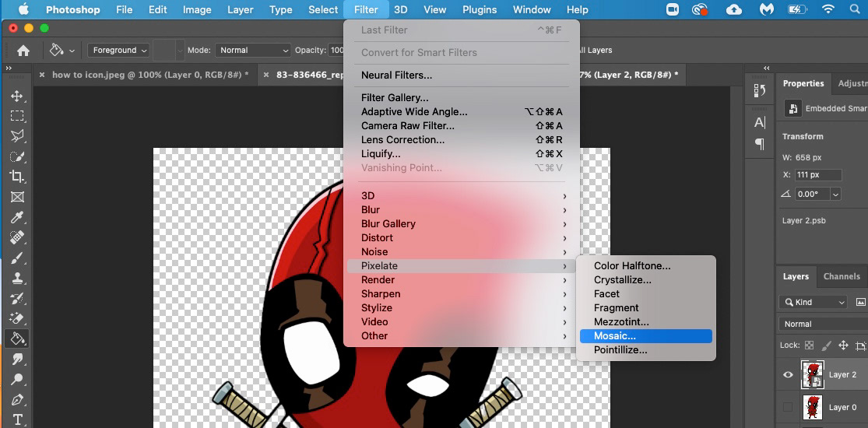The width and height of the screenshot is (868, 428).
Task: Select the Rectangular Marquee tool
Action: (x=16, y=116)
